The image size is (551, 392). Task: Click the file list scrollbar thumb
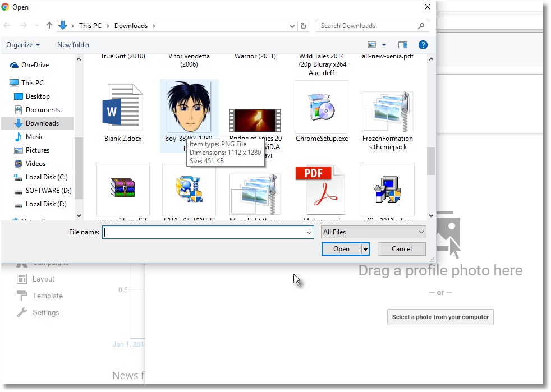pos(431,161)
